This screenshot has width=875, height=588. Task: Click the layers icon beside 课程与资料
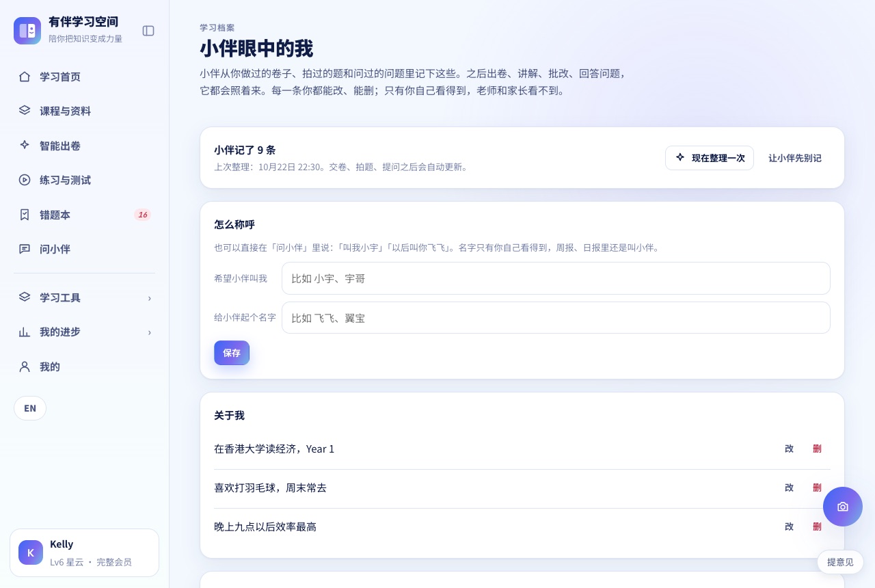[25, 111]
